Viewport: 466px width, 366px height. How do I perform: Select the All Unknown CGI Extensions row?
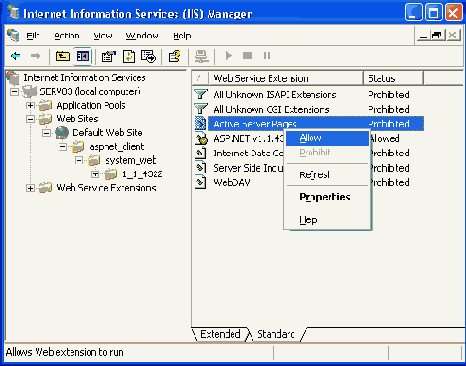[309, 109]
